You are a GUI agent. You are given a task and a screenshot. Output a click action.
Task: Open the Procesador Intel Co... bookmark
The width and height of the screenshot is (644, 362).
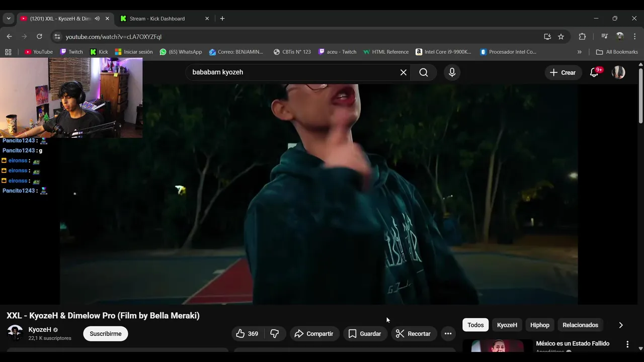click(508, 52)
